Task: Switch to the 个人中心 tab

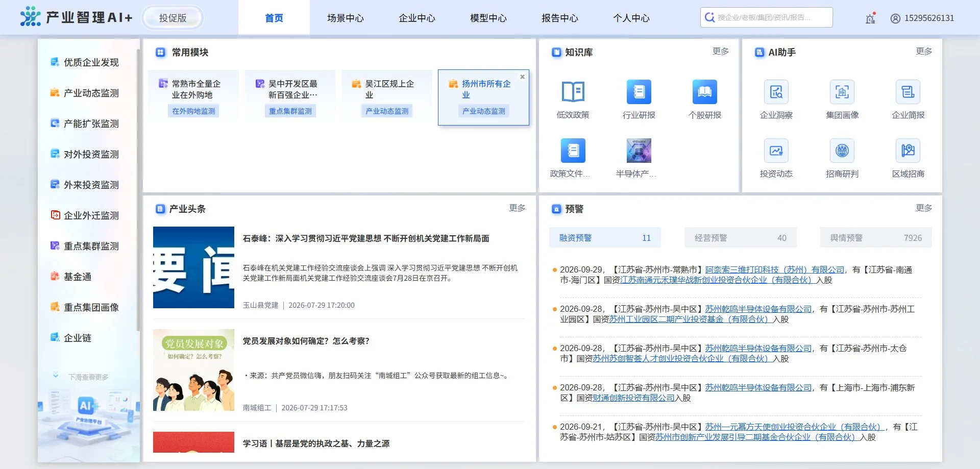Action: tap(631, 18)
